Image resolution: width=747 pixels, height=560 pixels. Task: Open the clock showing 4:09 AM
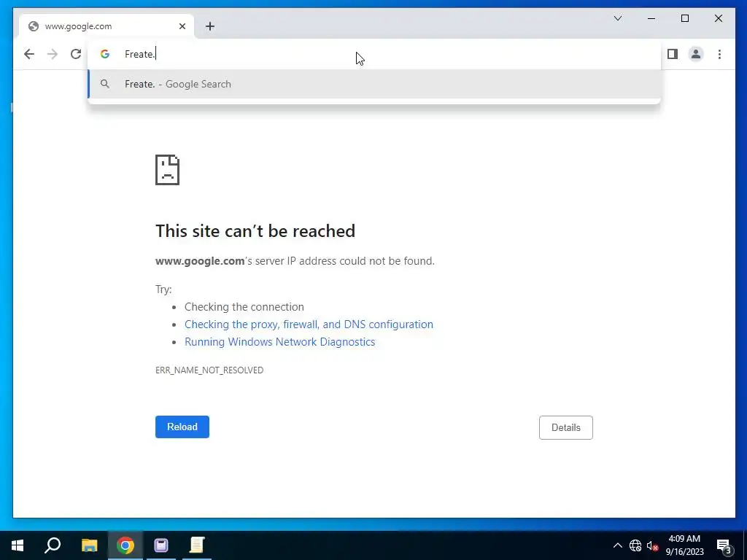pyautogui.click(x=684, y=545)
